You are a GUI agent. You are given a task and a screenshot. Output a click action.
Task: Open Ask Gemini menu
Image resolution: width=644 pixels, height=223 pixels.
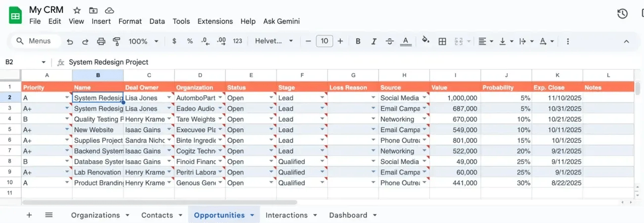pyautogui.click(x=281, y=21)
